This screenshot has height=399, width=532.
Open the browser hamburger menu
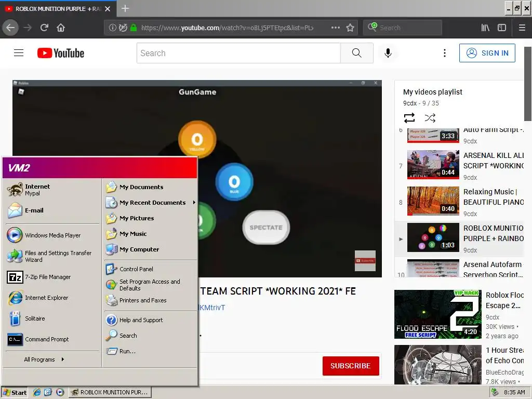522,28
